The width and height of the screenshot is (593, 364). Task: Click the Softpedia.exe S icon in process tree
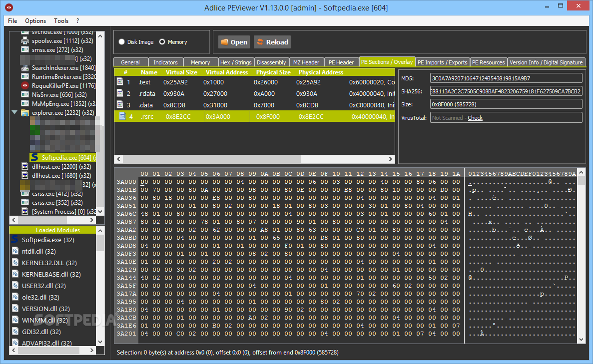tap(34, 157)
